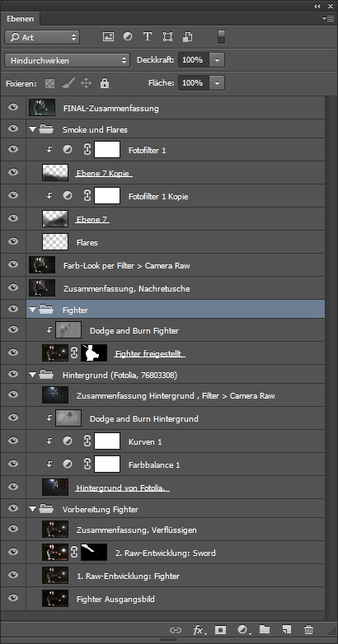Image resolution: width=338 pixels, height=644 pixels.
Task: Select the white mask of Fotofilter 1 Kopie
Action: tap(107, 196)
